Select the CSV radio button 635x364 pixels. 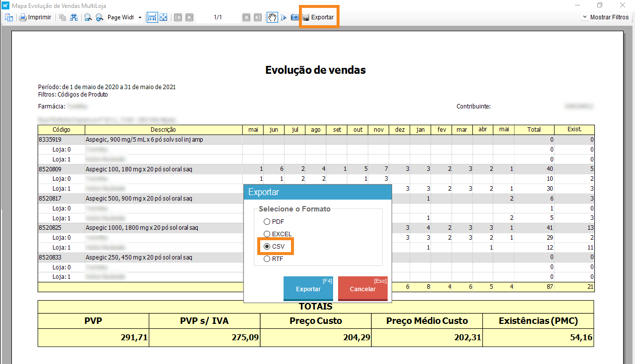(x=267, y=246)
